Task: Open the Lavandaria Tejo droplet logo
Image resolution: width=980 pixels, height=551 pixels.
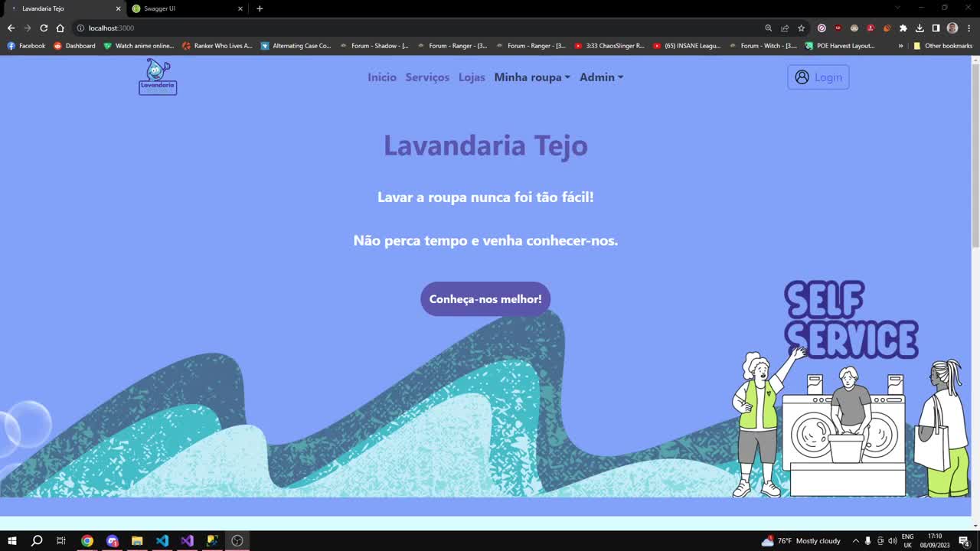Action: point(157,77)
